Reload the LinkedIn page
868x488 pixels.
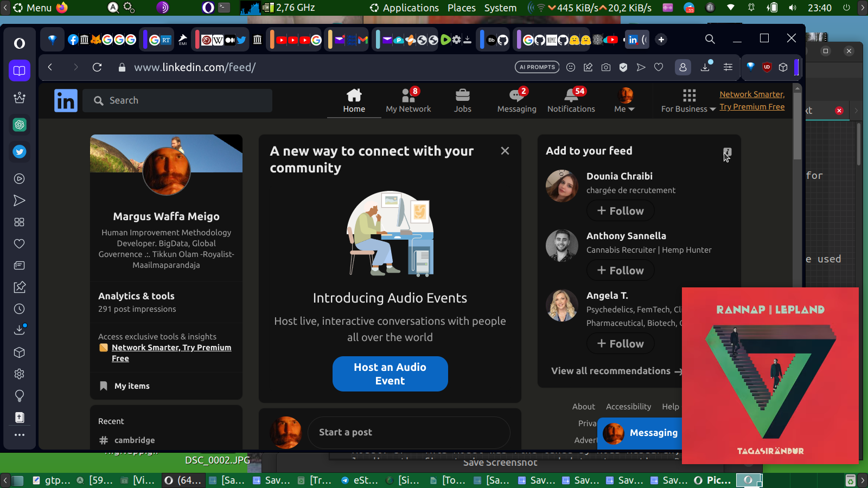pos(97,67)
